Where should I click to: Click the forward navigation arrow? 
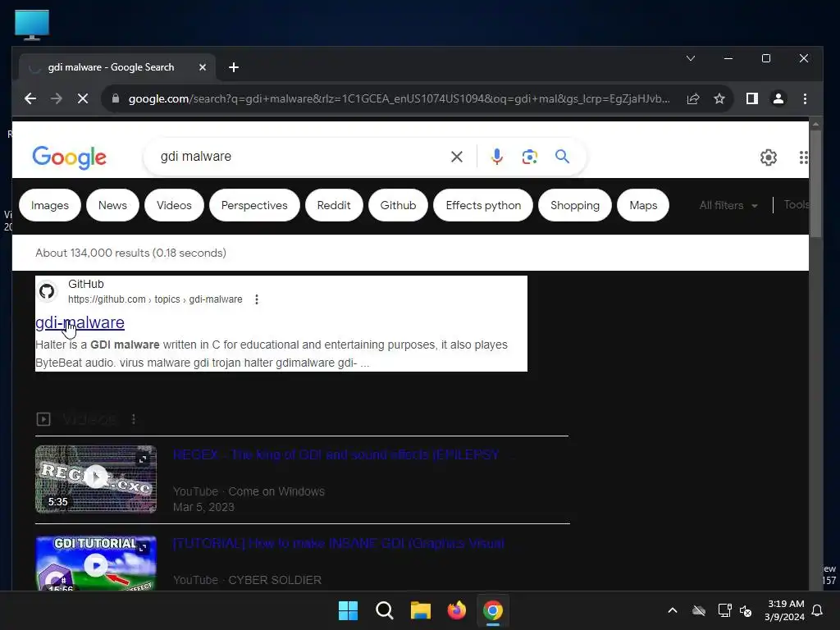[57, 98]
